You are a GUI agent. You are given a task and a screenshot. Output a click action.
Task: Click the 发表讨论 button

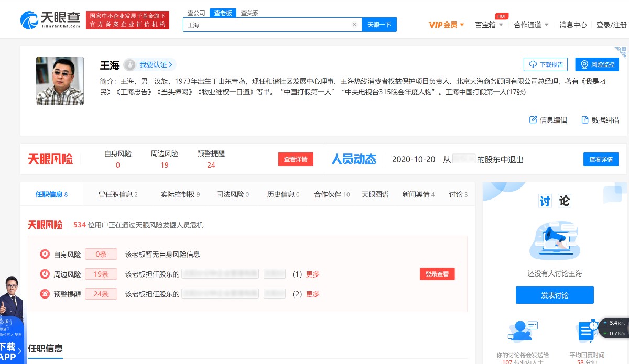555,295
